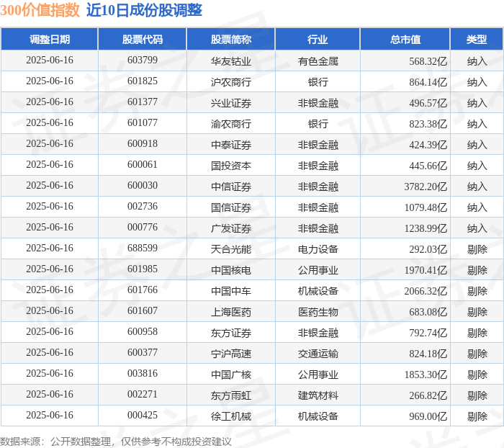504x448 pixels.
Task: Select stock code 000776
Action: [x=143, y=228]
